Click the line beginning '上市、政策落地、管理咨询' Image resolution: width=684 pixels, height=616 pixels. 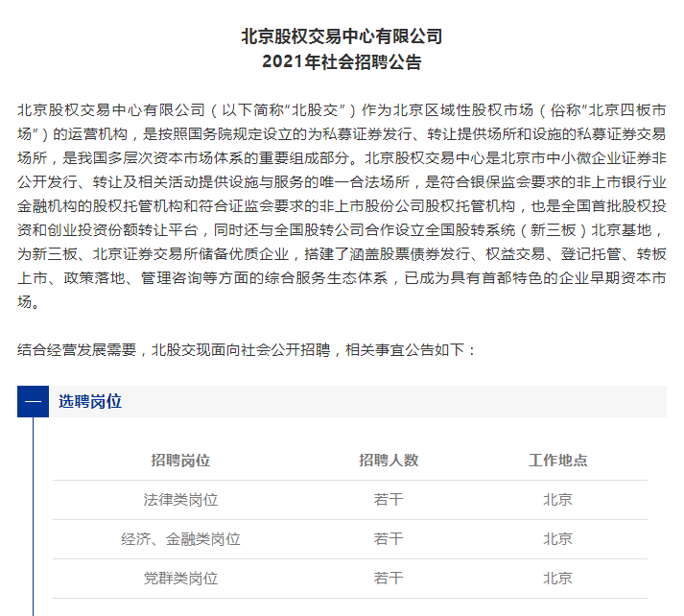pos(342,278)
